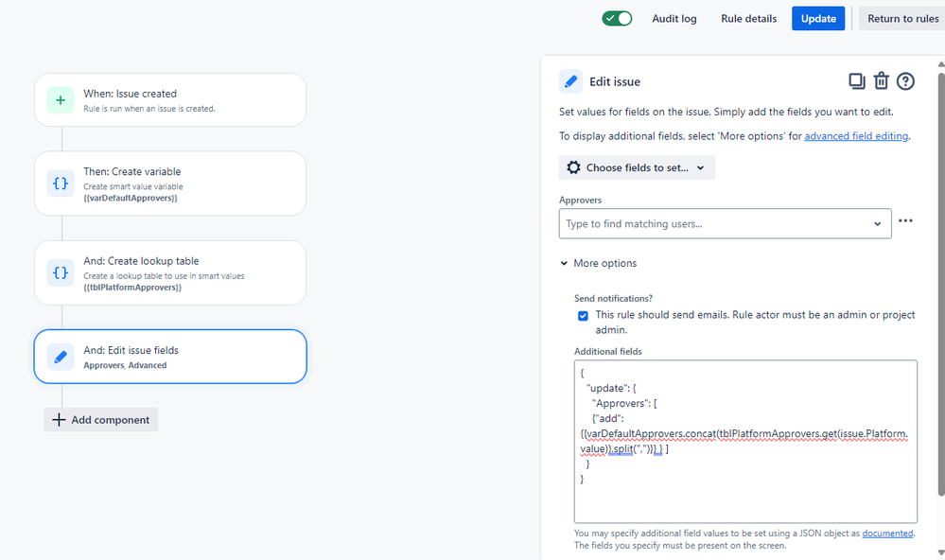This screenshot has width=945, height=560.
Task: Click the Create variable braces icon
Action: coord(61,184)
